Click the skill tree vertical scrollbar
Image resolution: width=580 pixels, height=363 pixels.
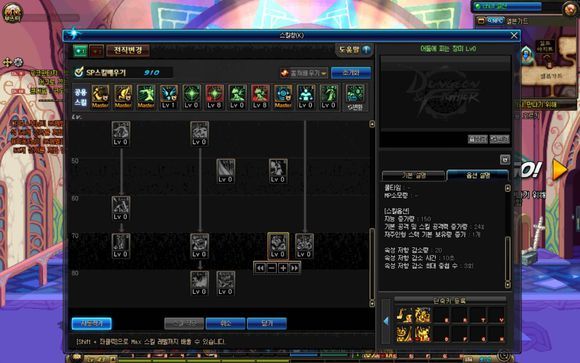click(372, 213)
